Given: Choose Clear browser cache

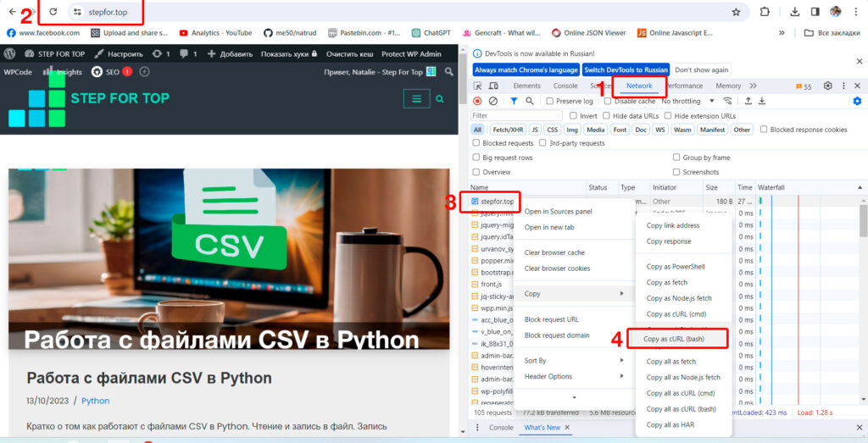Looking at the screenshot, I should click(554, 252).
